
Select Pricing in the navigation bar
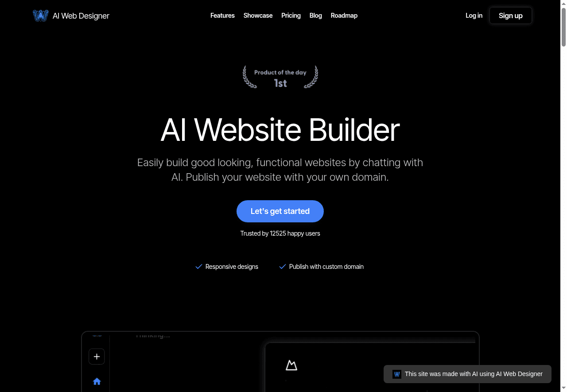click(x=291, y=16)
